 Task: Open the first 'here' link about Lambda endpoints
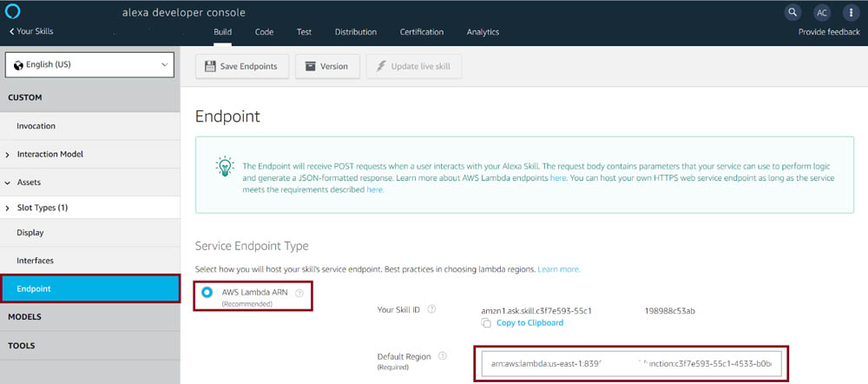pyautogui.click(x=557, y=178)
